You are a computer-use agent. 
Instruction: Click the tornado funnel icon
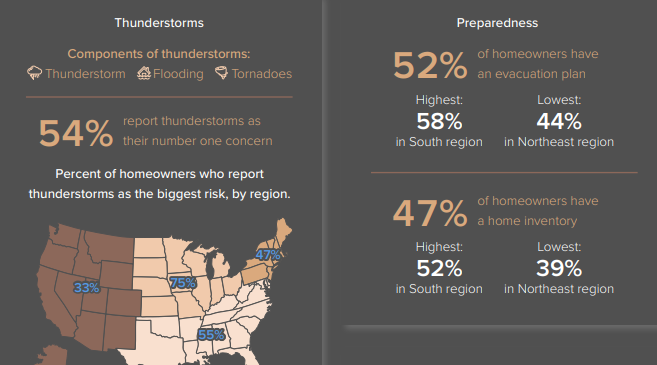pyautogui.click(x=222, y=72)
